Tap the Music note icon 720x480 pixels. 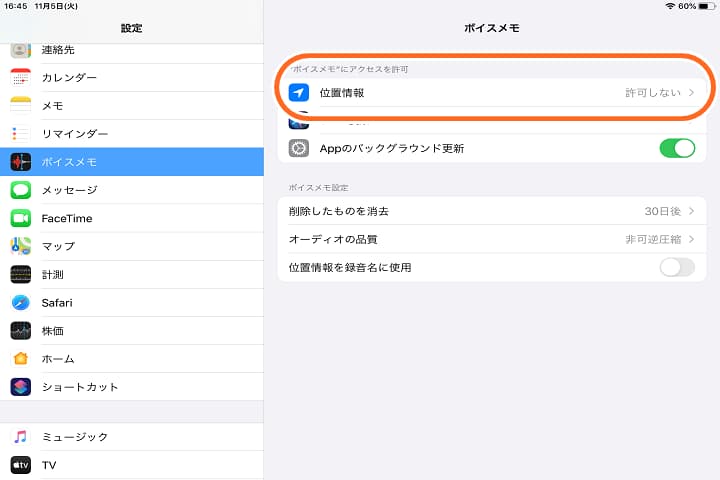pyautogui.click(x=21, y=437)
